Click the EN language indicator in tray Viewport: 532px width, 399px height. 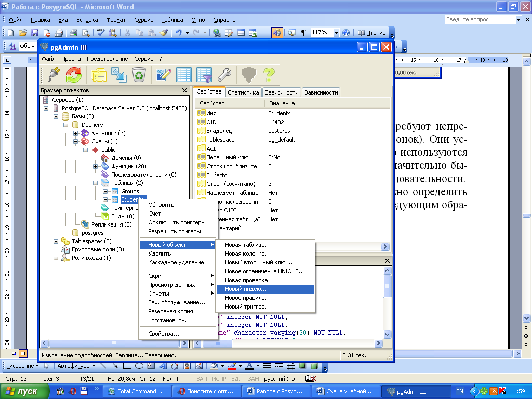pos(460,392)
